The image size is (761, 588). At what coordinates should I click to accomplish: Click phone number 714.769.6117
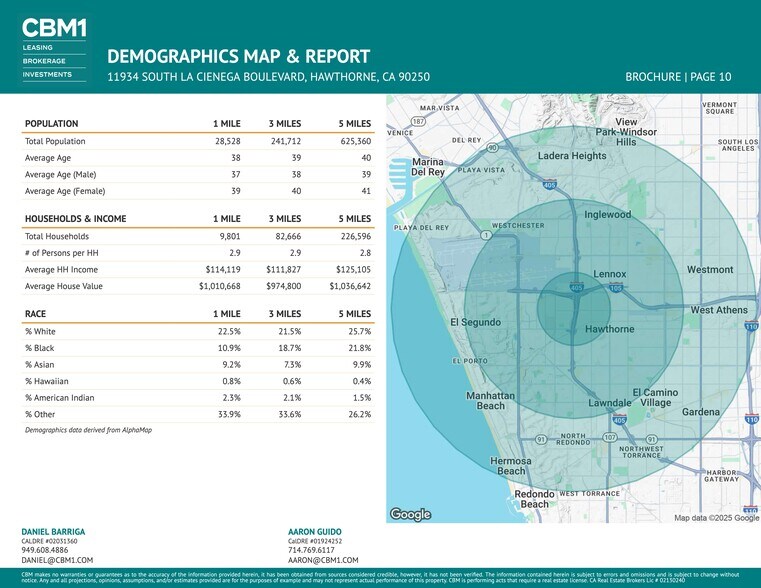tap(311, 550)
